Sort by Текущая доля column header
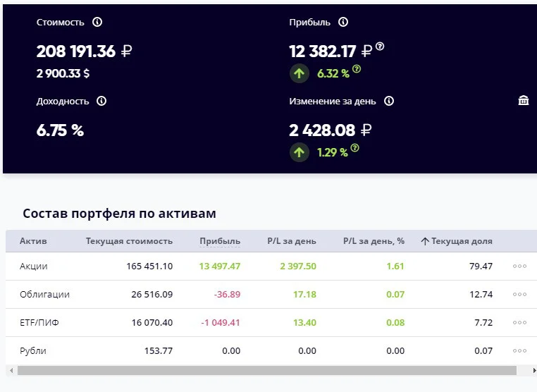The height and width of the screenshot is (392, 537). [457, 241]
